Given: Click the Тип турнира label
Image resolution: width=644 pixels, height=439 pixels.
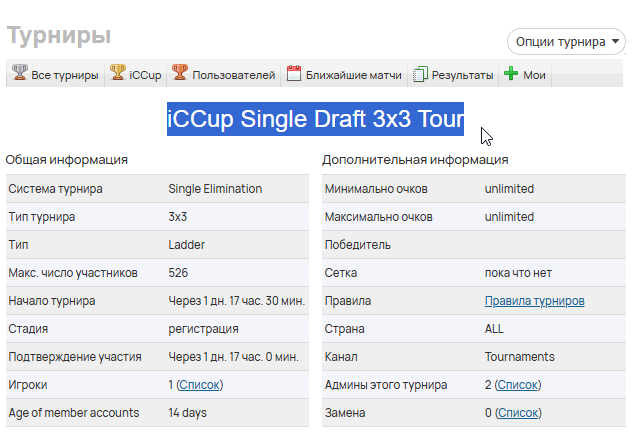Looking at the screenshot, I should pyautogui.click(x=41, y=217).
